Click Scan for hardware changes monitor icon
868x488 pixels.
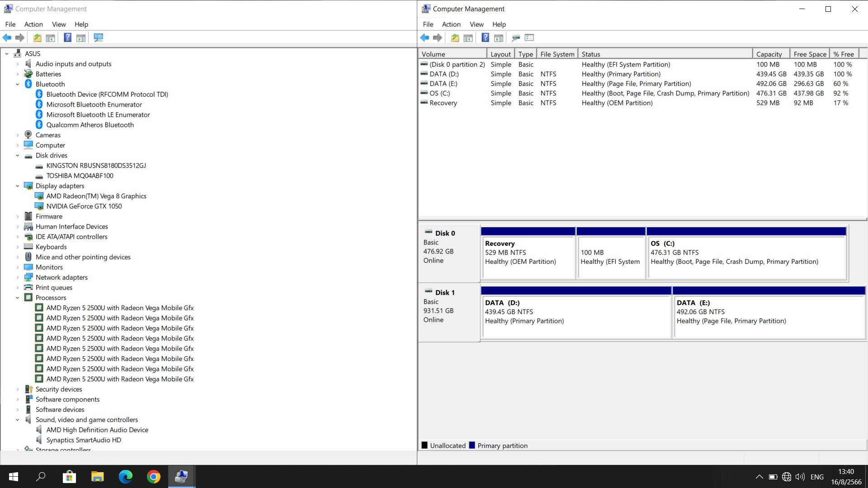point(98,38)
